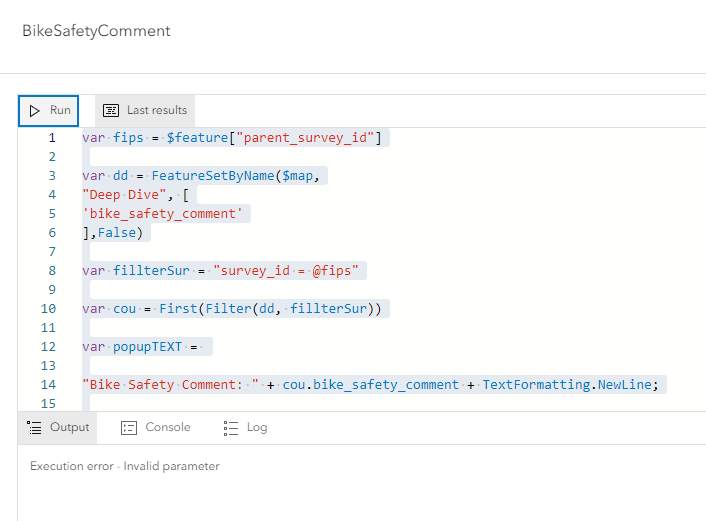The width and height of the screenshot is (706, 521).
Task: Click the "survey_id = @fips" string
Action: 286,271
